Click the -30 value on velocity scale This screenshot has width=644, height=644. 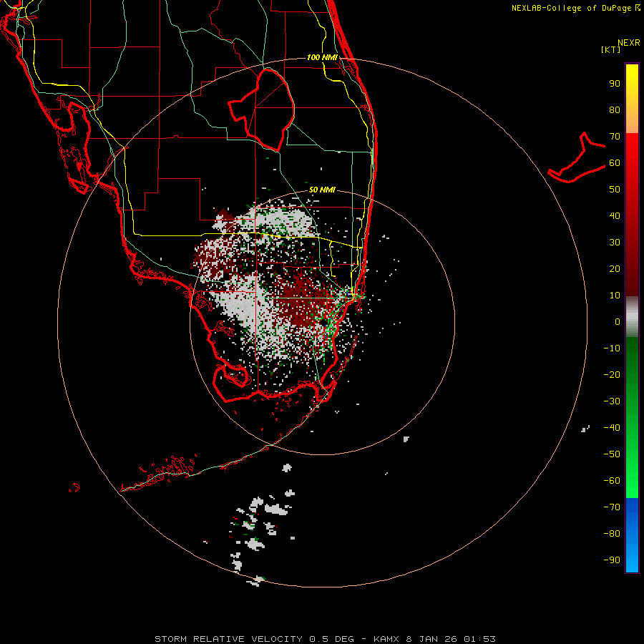pos(612,401)
